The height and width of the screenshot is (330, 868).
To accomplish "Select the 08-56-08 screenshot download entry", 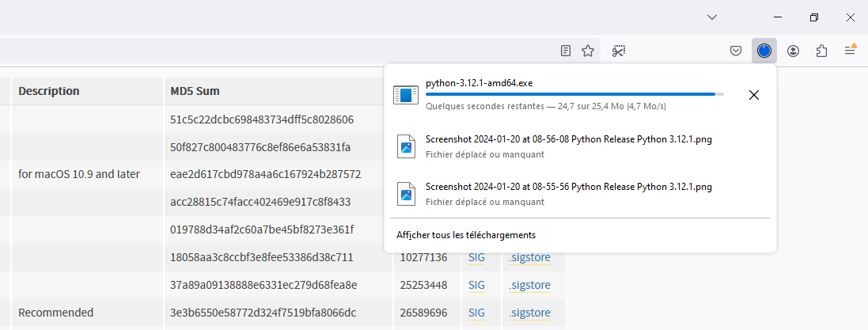I will point(579,146).
